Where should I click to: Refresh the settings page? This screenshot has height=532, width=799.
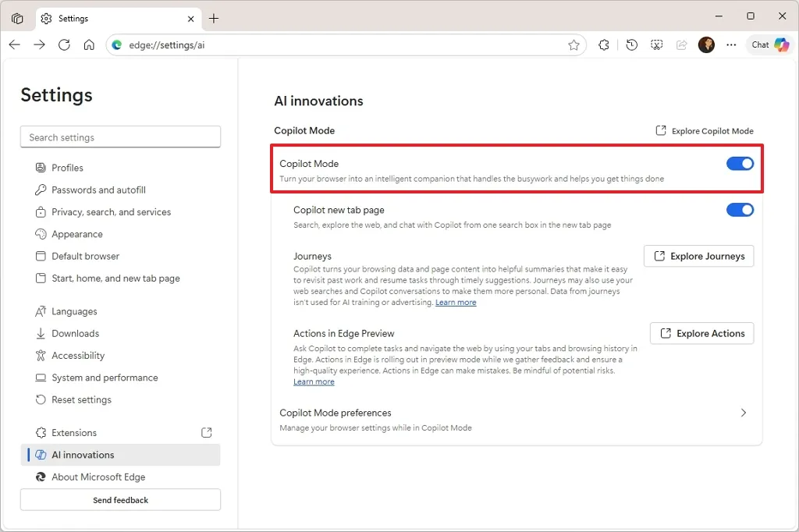click(65, 44)
